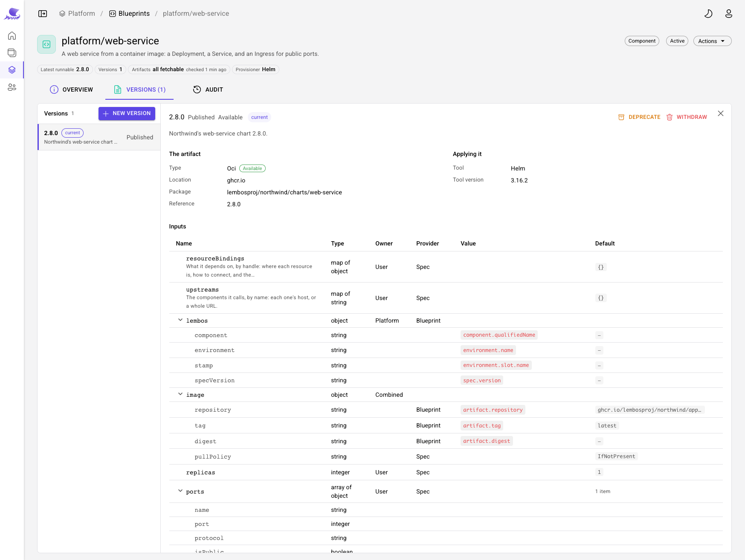Screen dimensions: 745x560
Task: Click the IfNotPresent default value
Action: [616, 456]
